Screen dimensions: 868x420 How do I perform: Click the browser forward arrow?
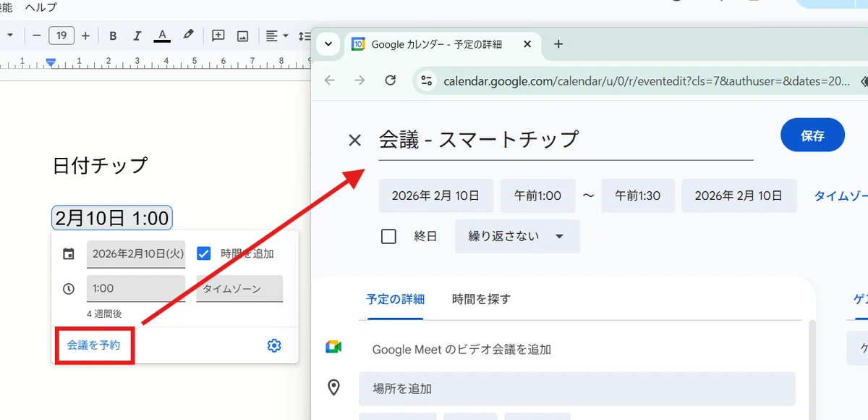click(x=359, y=80)
